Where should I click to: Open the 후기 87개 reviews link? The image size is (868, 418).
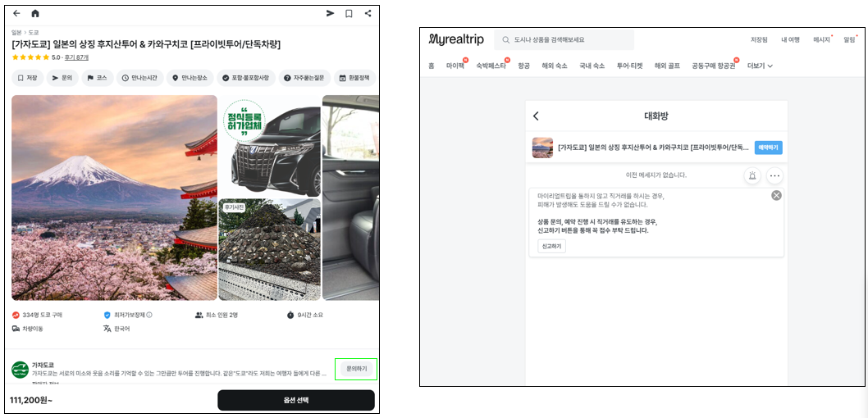76,57
